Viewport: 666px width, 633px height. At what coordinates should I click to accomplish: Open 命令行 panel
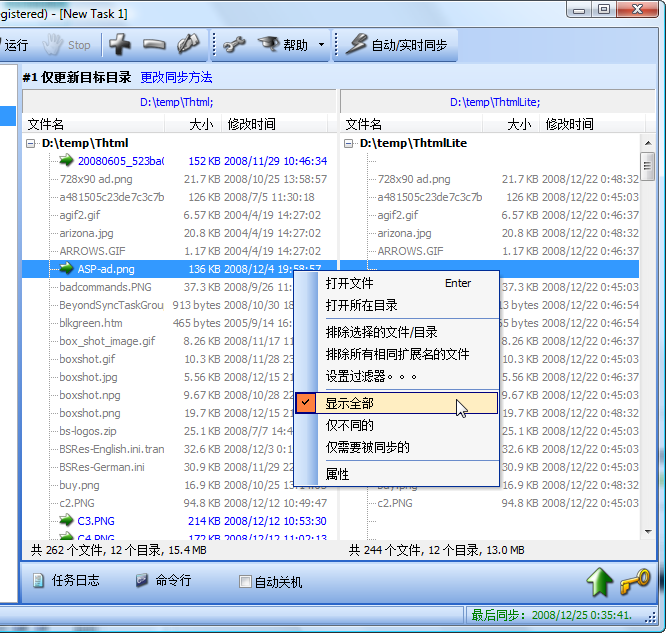tap(164, 580)
